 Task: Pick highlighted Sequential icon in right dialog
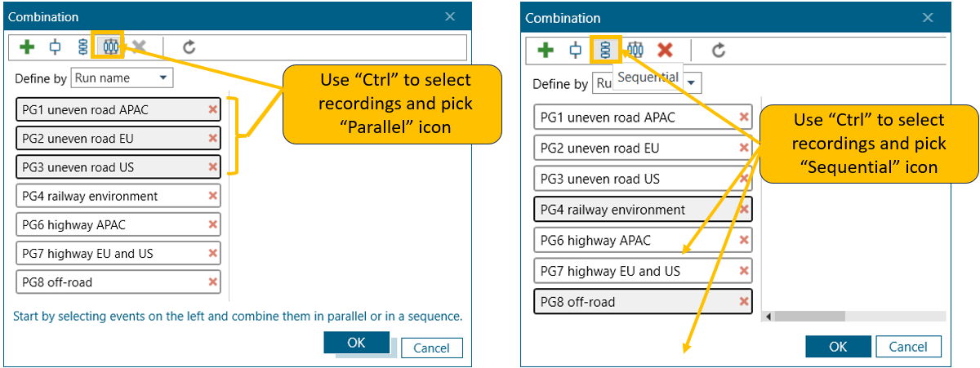[605, 51]
